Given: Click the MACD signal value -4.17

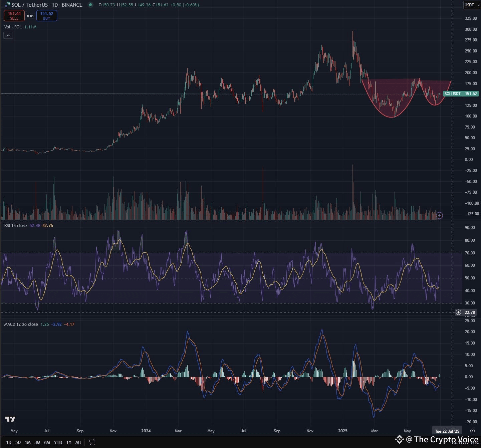Looking at the screenshot, I should pos(69,324).
